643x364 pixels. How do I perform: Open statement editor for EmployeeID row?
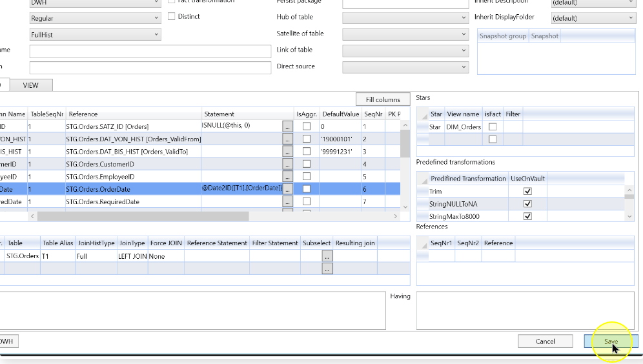coord(287,177)
